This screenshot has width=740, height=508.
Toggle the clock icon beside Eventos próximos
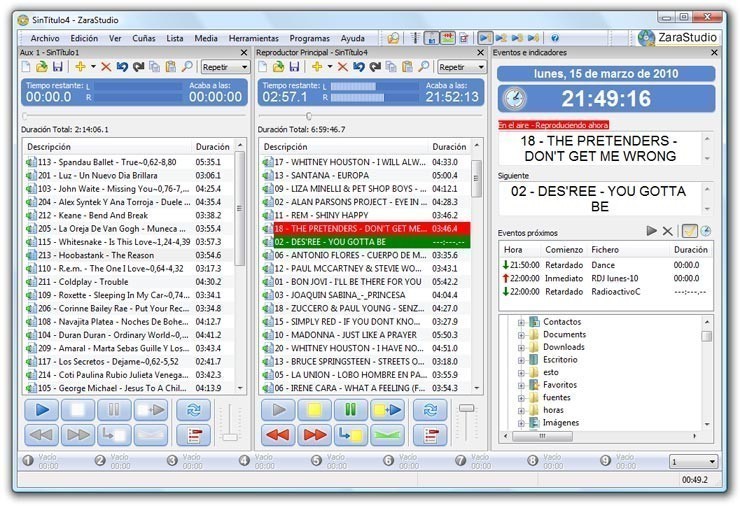pyautogui.click(x=706, y=231)
